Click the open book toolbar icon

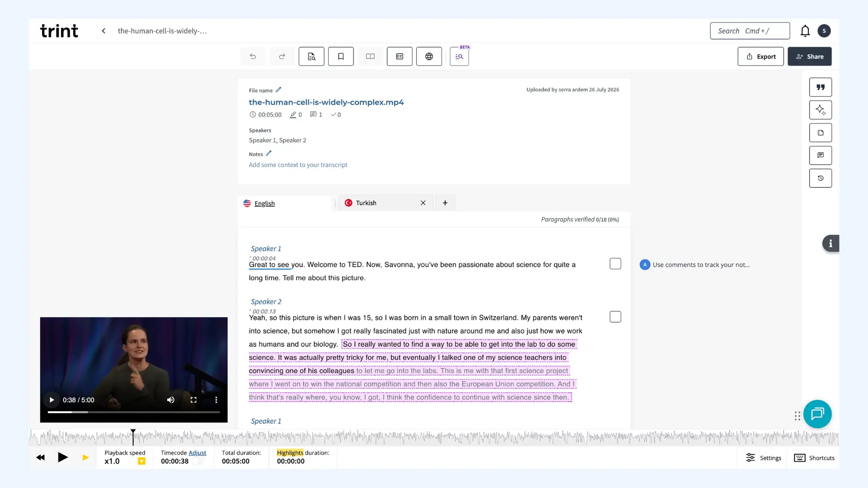[x=370, y=56]
